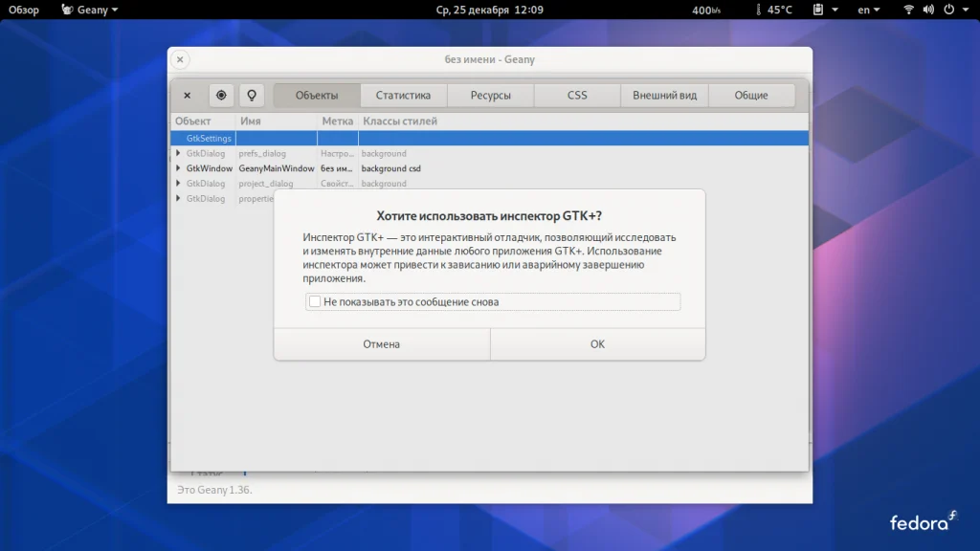The image size is (980, 551).
Task: Open the en keyboard layout dropdown
Action: coord(869,10)
